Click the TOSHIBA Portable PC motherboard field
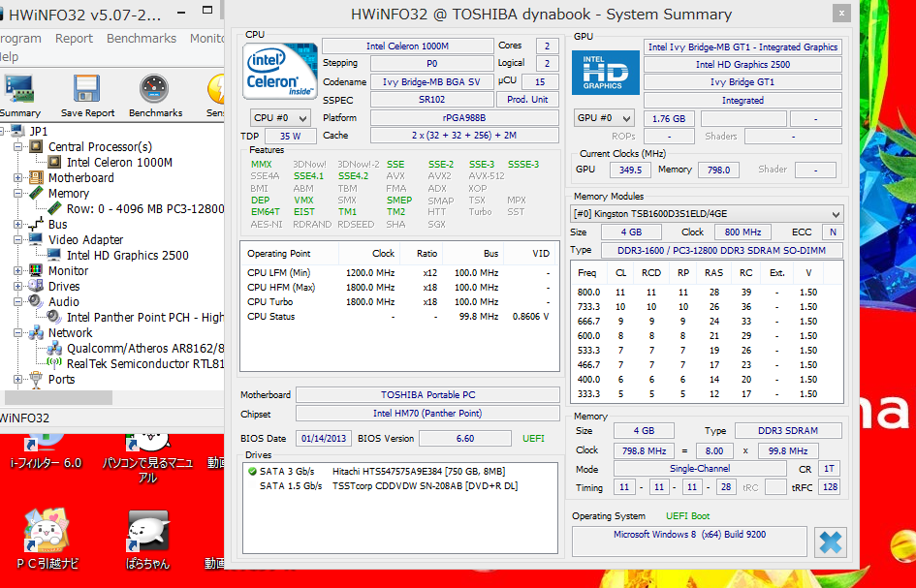Image resolution: width=916 pixels, height=588 pixels. point(427,394)
